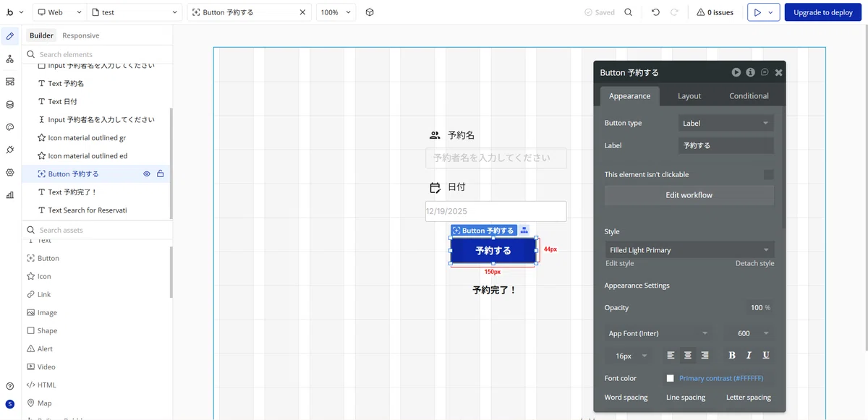The image size is (868, 420).
Task: Toggle visibility eye for Button 予約する
Action: click(146, 173)
